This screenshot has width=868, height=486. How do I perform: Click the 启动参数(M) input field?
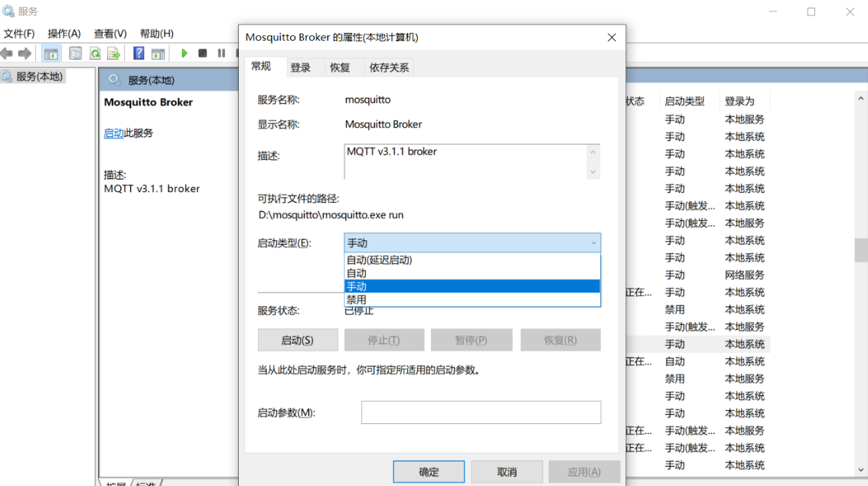pyautogui.click(x=481, y=413)
